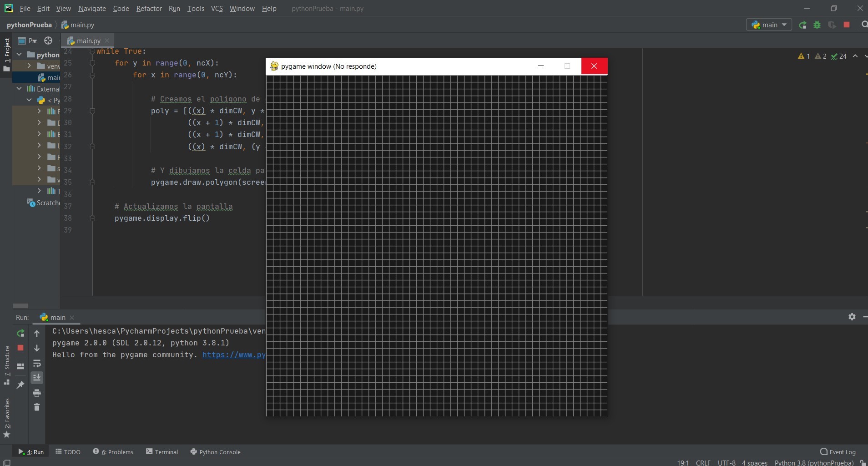This screenshot has width=868, height=466.
Task: Open the Run panel settings gear
Action: click(853, 317)
